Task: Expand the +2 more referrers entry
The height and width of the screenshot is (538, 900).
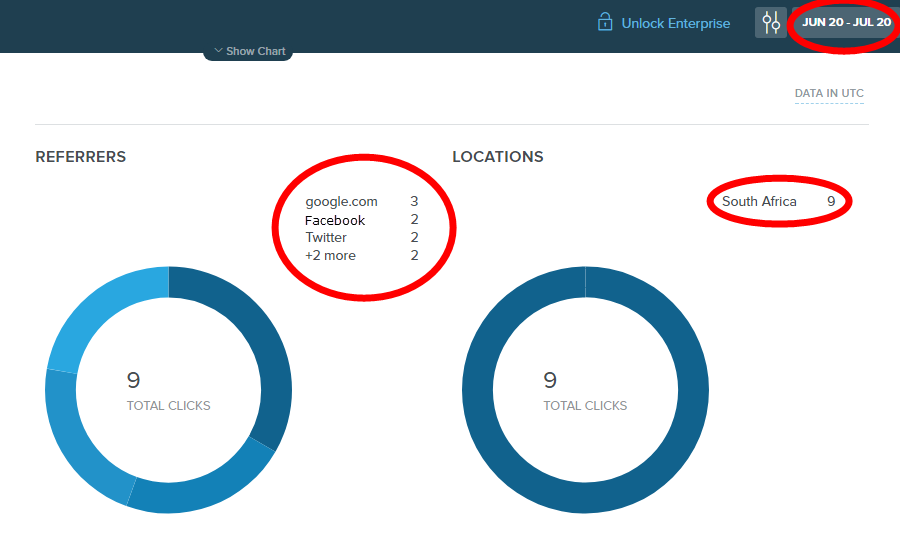Action: coord(330,255)
